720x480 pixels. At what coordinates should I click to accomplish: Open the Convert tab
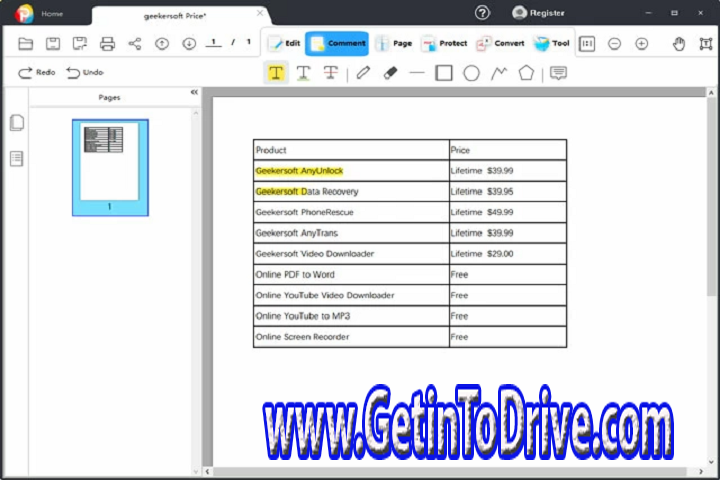coord(500,44)
